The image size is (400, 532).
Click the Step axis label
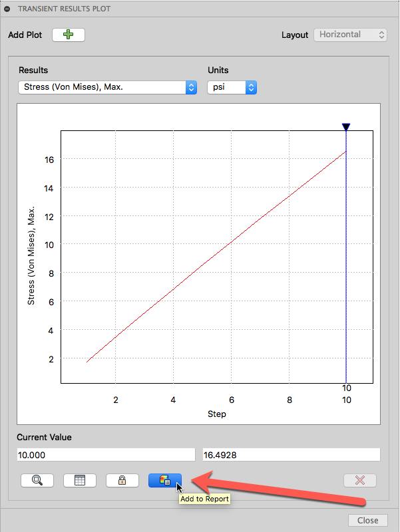click(216, 414)
